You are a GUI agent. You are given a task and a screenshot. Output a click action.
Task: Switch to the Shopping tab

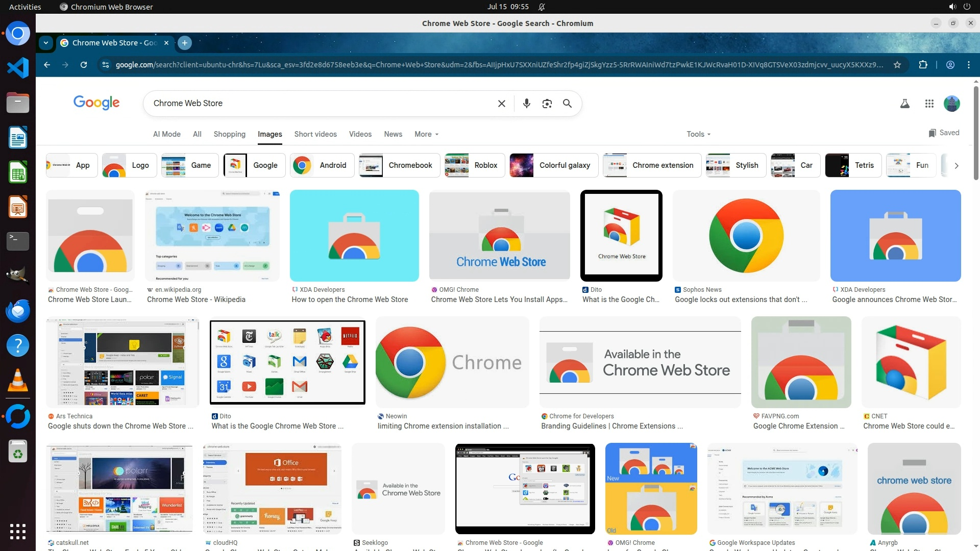pos(229,134)
